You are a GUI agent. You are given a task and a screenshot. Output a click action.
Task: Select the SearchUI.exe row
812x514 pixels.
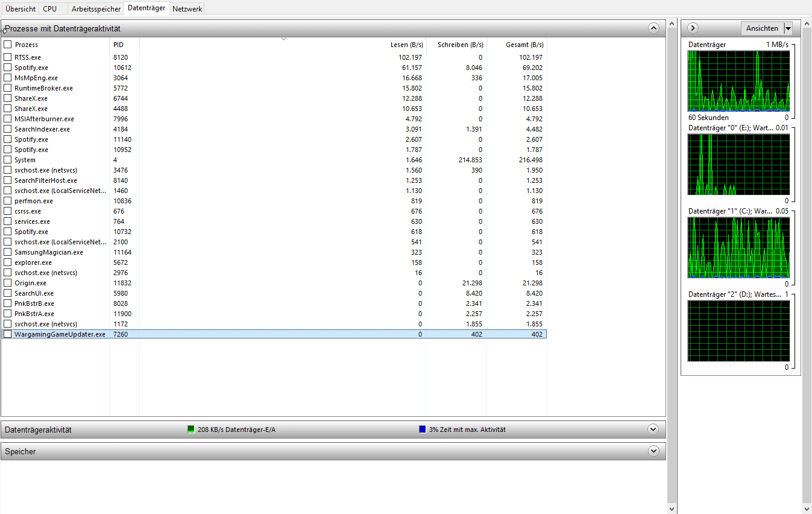pos(274,293)
